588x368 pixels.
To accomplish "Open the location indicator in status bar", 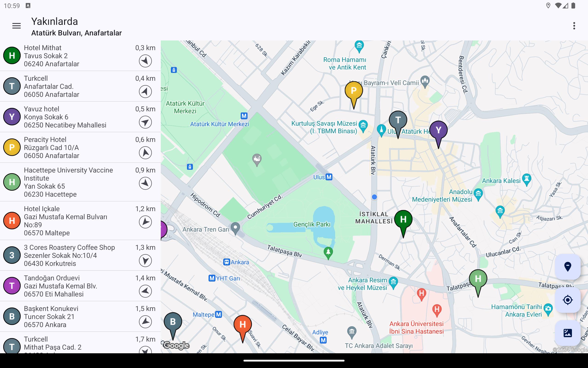I will [548, 5].
